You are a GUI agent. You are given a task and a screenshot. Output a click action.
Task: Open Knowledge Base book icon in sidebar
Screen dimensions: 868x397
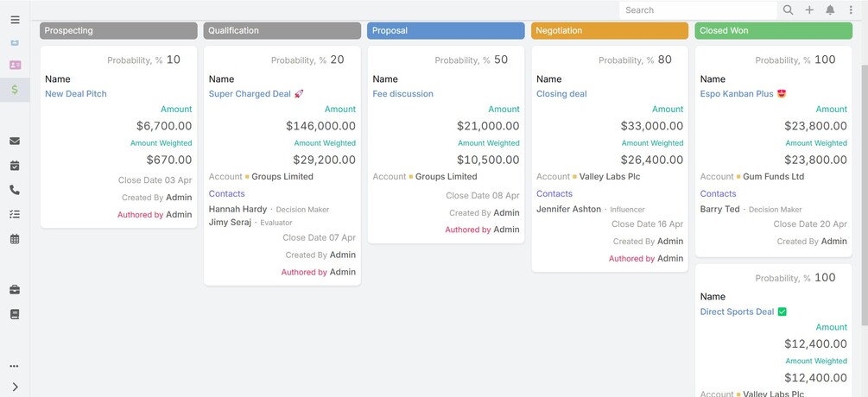(15, 314)
